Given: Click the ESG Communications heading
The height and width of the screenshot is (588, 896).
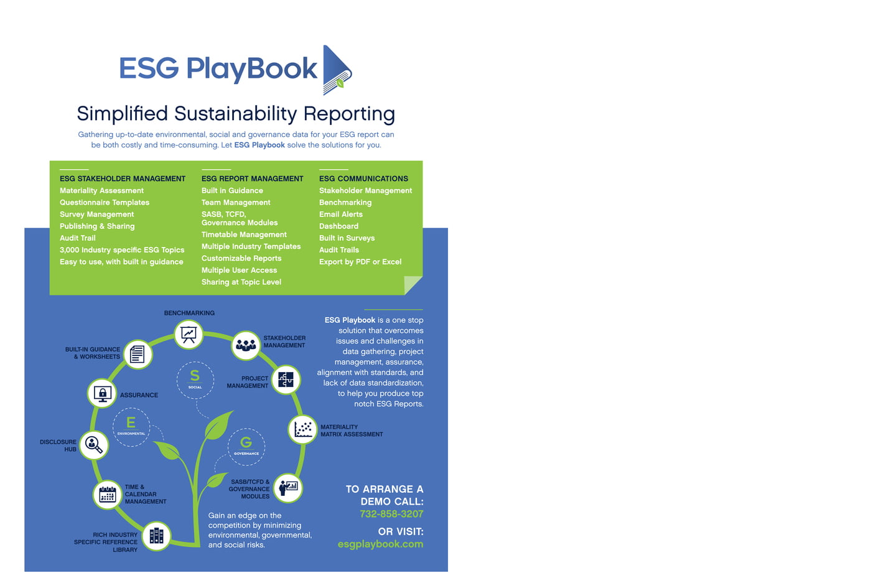Looking at the screenshot, I should pyautogui.click(x=363, y=179).
